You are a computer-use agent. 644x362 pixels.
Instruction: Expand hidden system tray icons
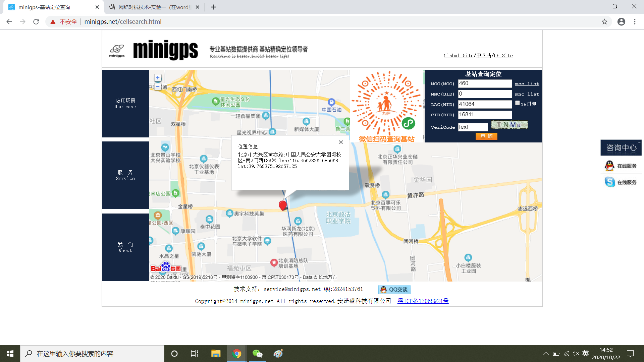point(546,354)
